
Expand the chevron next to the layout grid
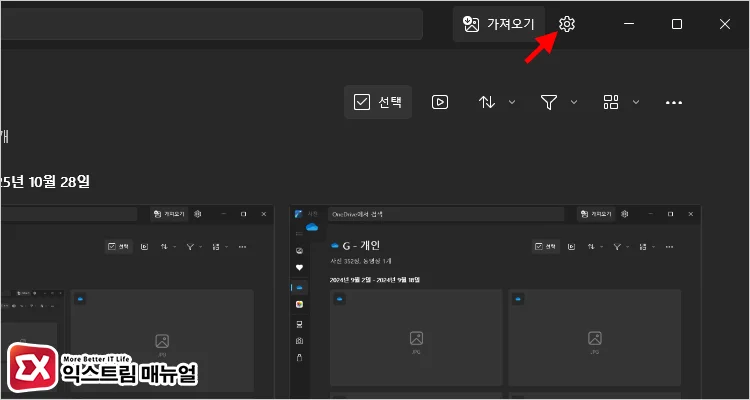tap(636, 102)
